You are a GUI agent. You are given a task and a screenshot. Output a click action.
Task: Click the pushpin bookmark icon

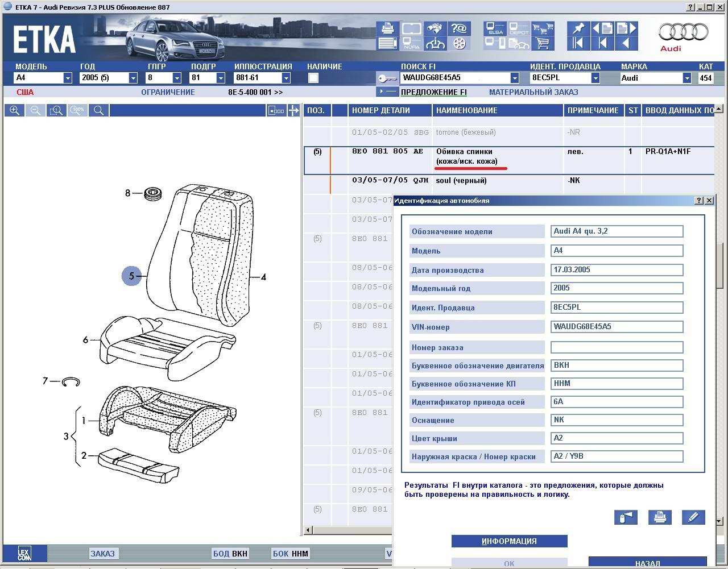(578, 28)
